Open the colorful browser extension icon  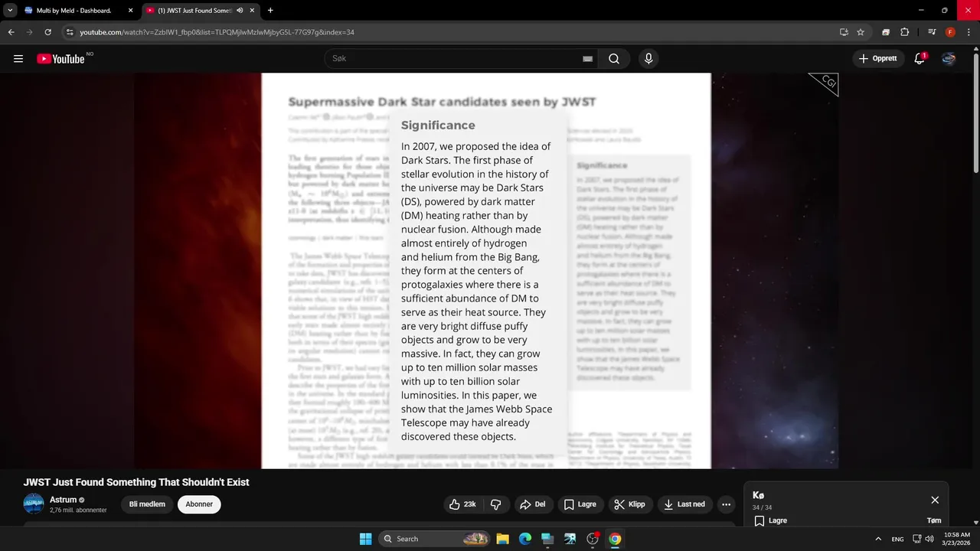coord(886,32)
